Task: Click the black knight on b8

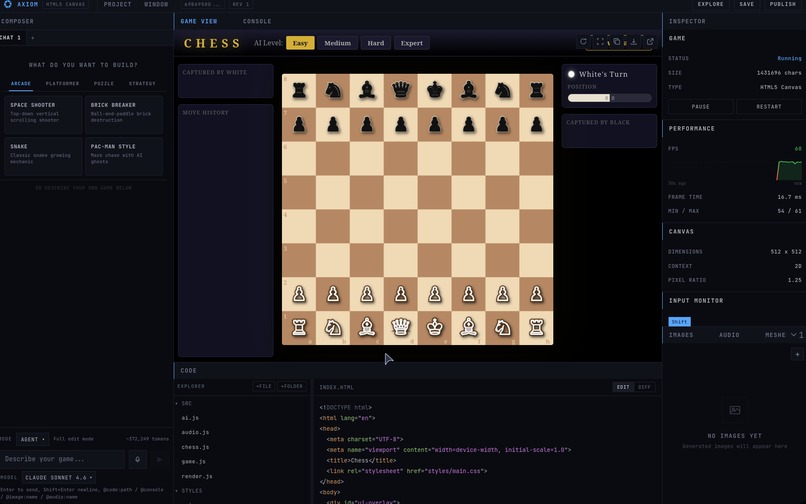Action: pyautogui.click(x=333, y=91)
